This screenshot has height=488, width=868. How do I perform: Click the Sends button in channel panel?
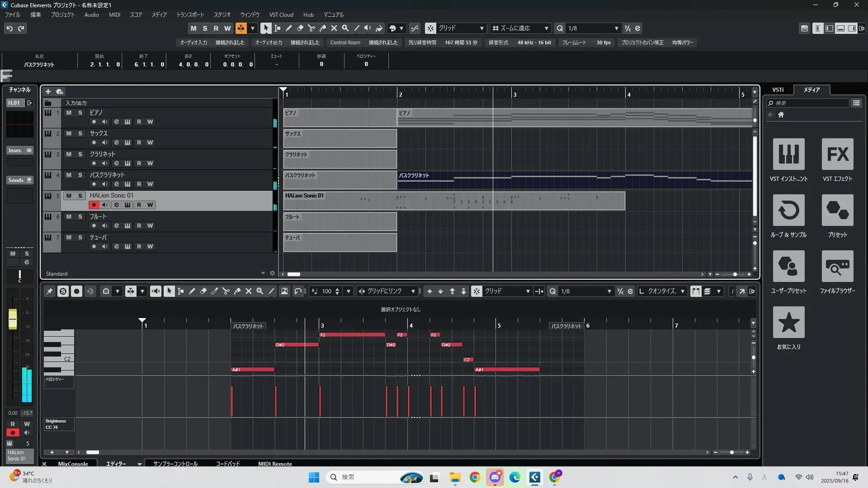[x=16, y=180]
